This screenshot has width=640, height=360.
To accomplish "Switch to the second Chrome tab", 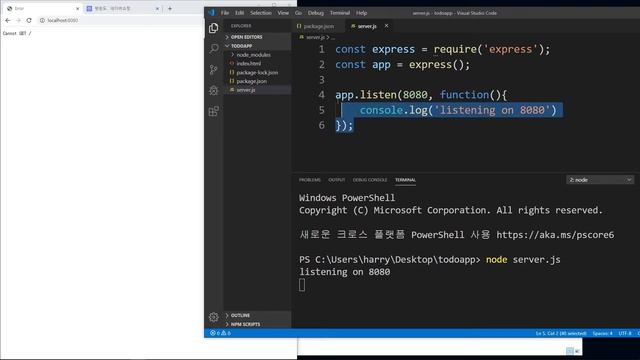I will pyautogui.click(x=122, y=8).
